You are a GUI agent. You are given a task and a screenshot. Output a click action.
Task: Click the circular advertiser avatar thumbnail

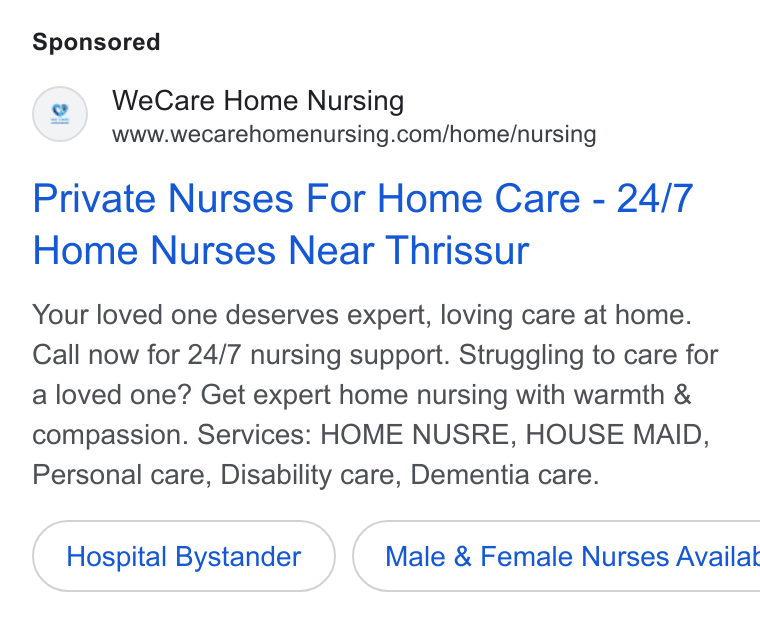[60, 114]
